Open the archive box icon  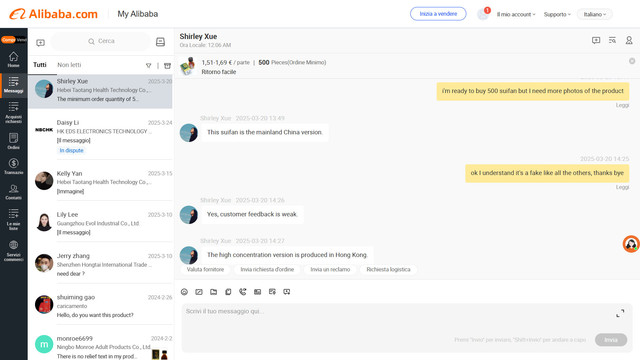[x=167, y=65]
